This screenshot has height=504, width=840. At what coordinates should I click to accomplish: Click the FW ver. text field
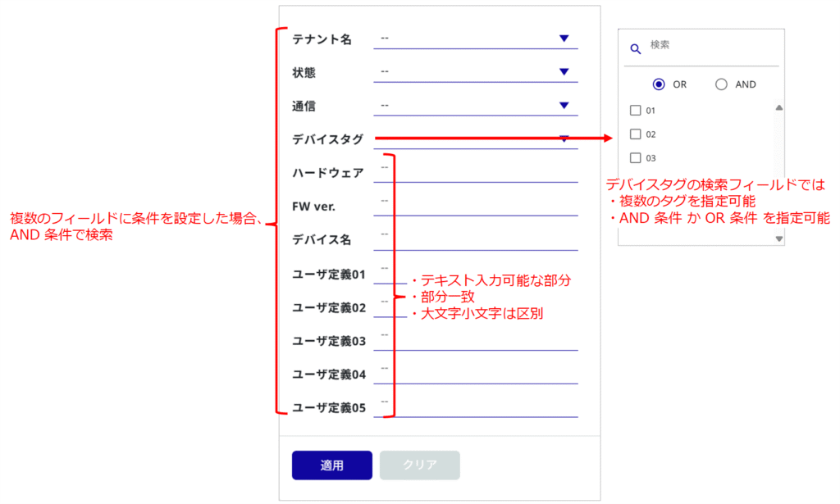[476, 206]
